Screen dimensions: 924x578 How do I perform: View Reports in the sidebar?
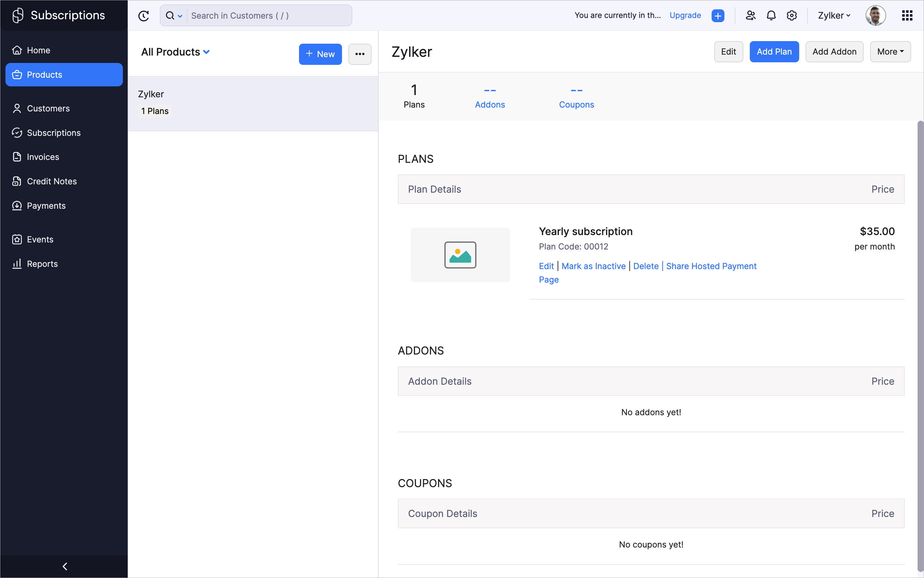64,264
